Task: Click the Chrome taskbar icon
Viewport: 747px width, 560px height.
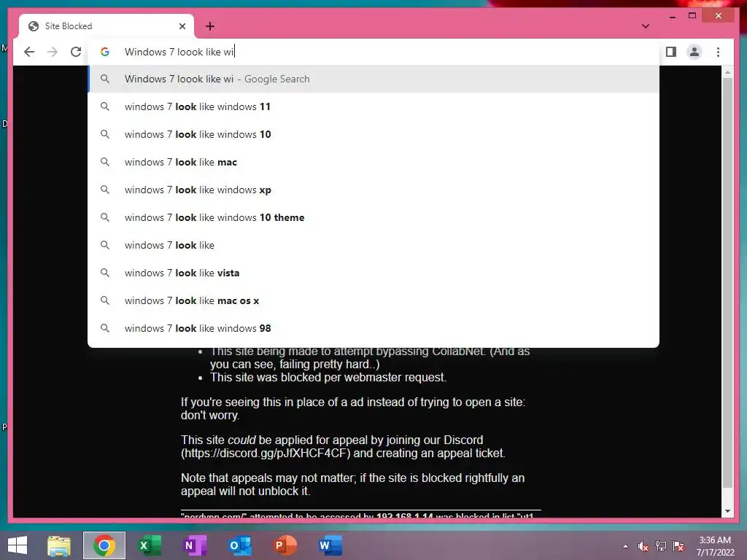Action: pyautogui.click(x=104, y=545)
